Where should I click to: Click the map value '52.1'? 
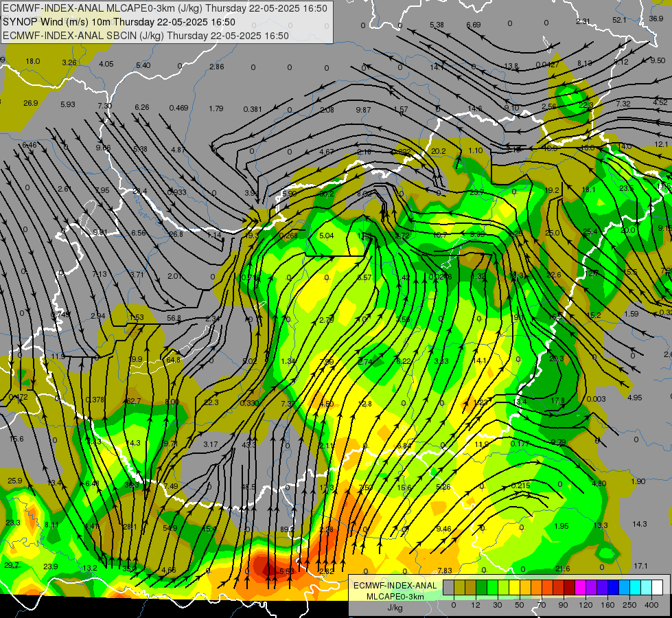coord(619,20)
